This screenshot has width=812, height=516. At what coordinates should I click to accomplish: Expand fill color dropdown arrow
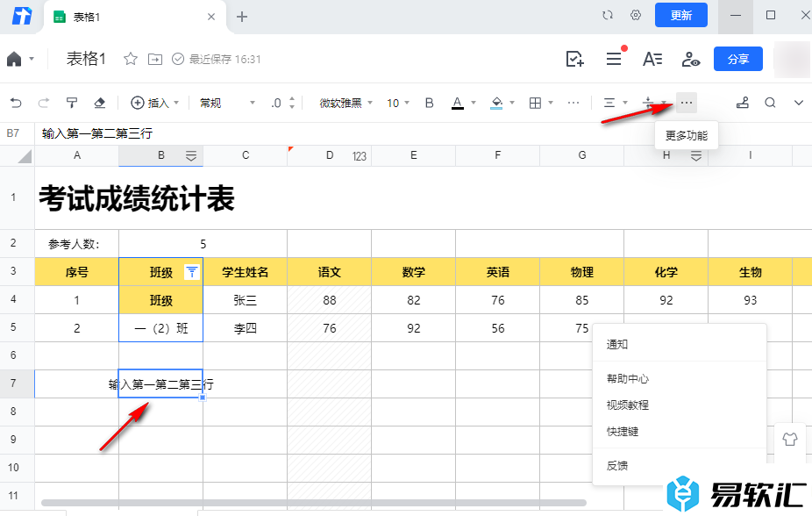tap(512, 103)
